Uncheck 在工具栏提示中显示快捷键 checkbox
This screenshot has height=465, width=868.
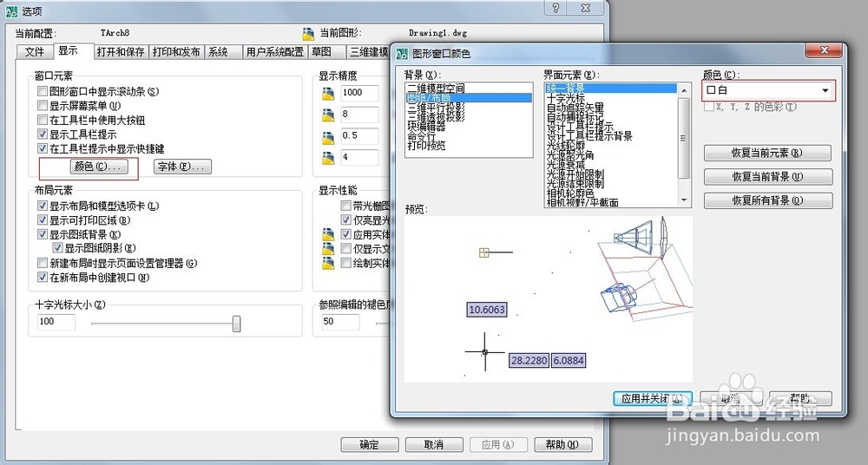click(x=42, y=148)
